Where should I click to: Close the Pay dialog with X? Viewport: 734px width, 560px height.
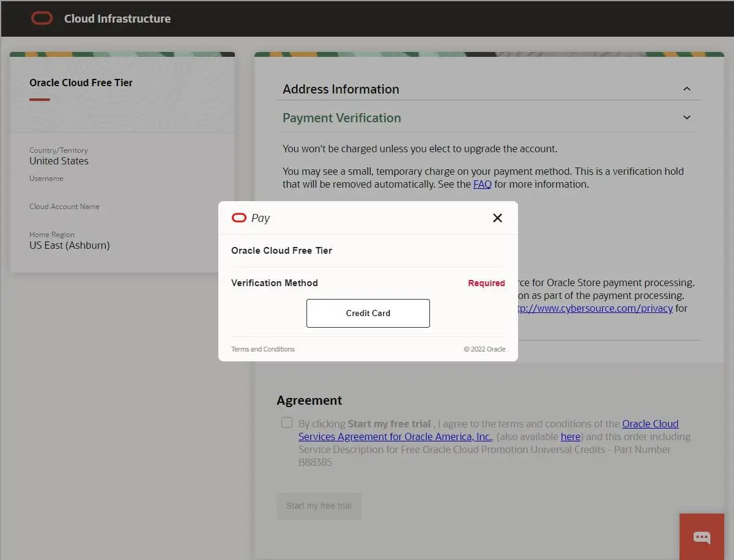497,218
